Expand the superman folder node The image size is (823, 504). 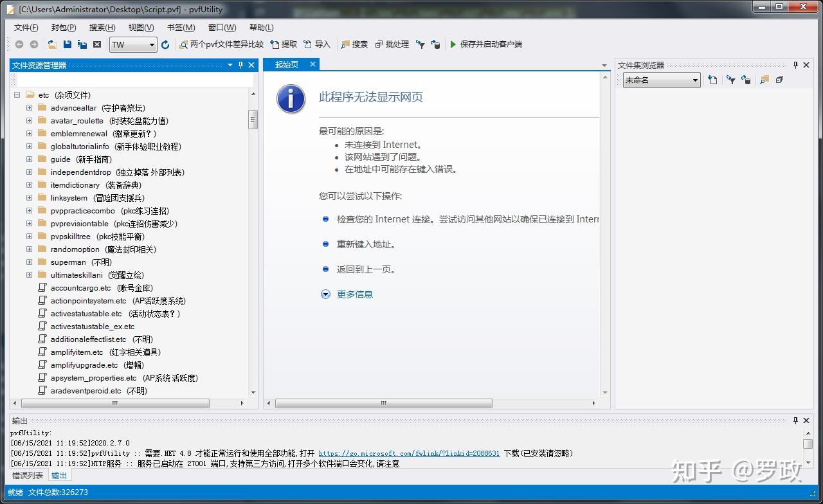pyautogui.click(x=29, y=262)
